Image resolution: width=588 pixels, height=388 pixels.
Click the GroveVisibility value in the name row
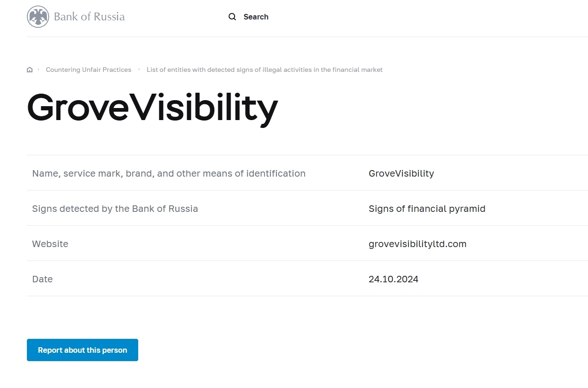click(401, 173)
